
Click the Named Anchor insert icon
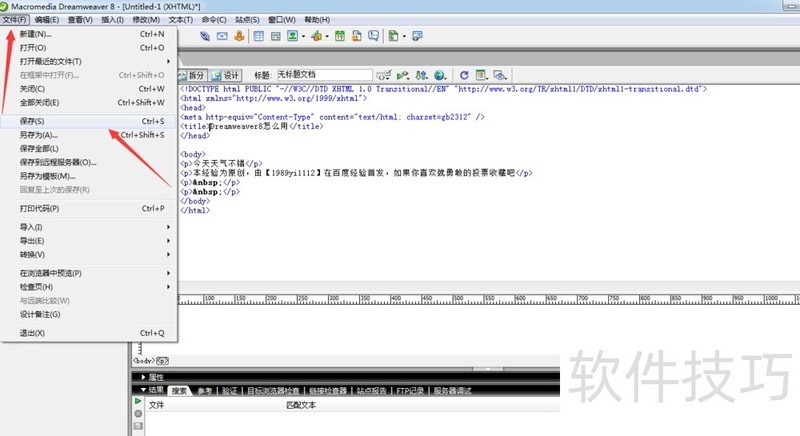pyautogui.click(x=239, y=36)
